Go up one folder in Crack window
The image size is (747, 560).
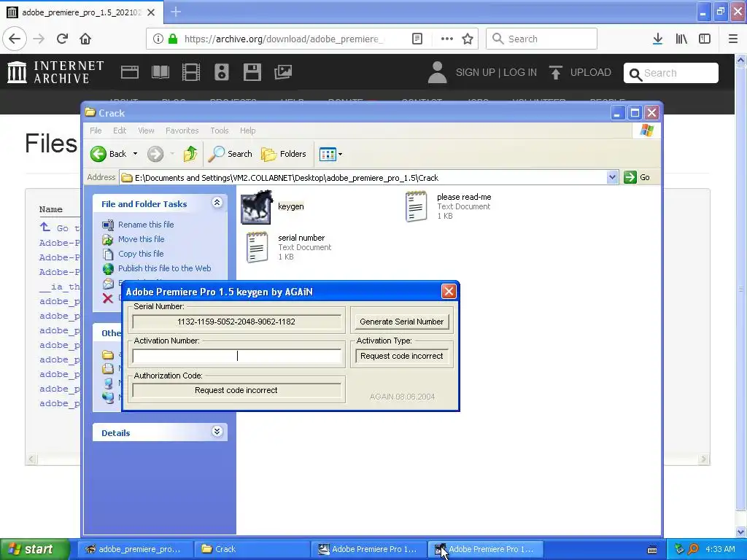tap(190, 154)
